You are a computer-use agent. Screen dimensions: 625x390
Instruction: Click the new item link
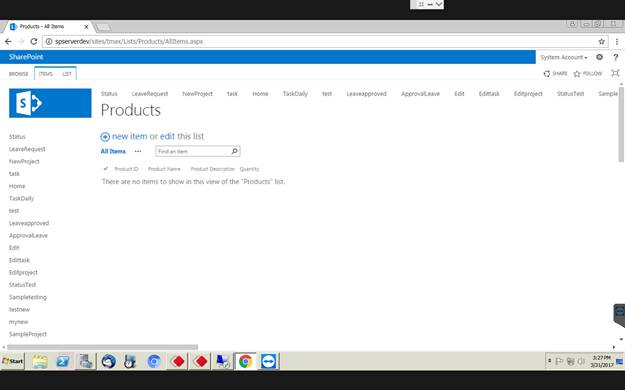point(130,136)
